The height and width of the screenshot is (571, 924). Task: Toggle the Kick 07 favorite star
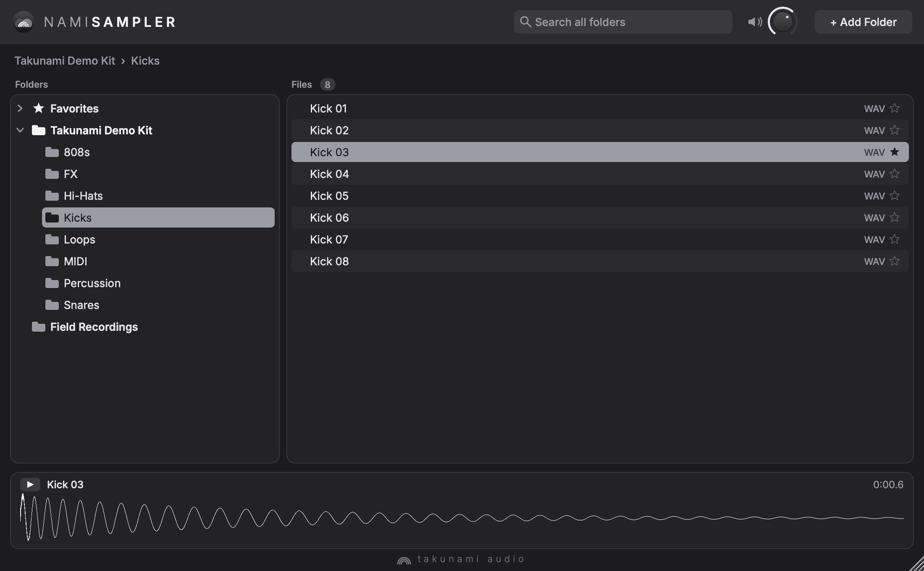[x=895, y=239]
